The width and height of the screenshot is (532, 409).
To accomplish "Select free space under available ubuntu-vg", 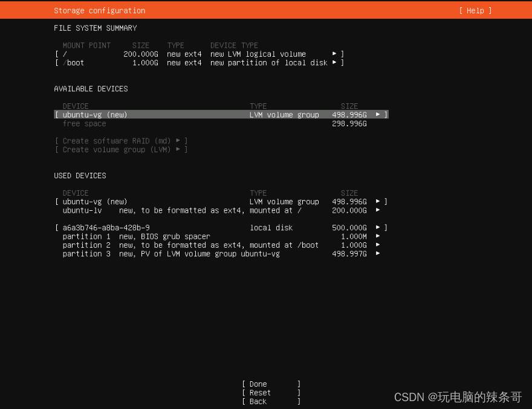I will click(x=84, y=124).
